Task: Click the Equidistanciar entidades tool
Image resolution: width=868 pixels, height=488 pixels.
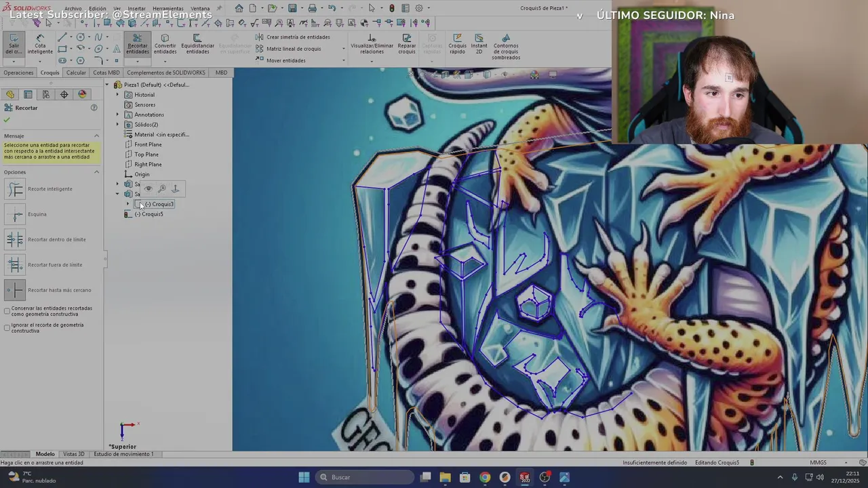Action: [x=197, y=43]
